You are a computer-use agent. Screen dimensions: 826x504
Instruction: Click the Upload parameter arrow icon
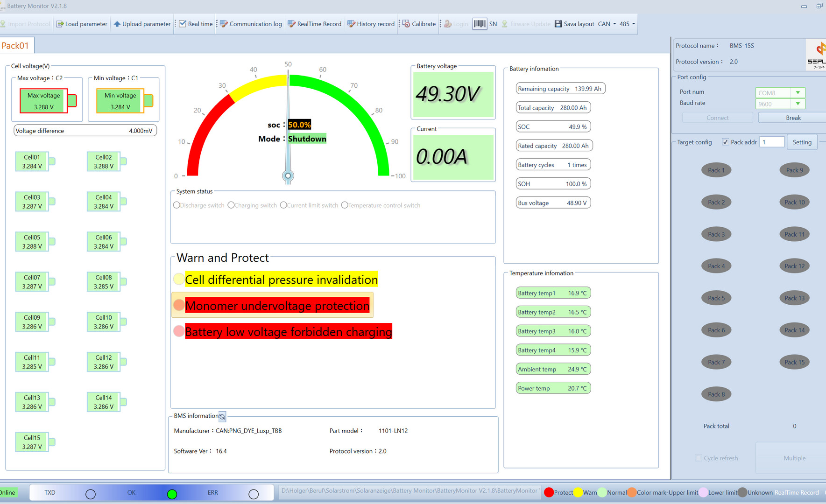(x=117, y=24)
